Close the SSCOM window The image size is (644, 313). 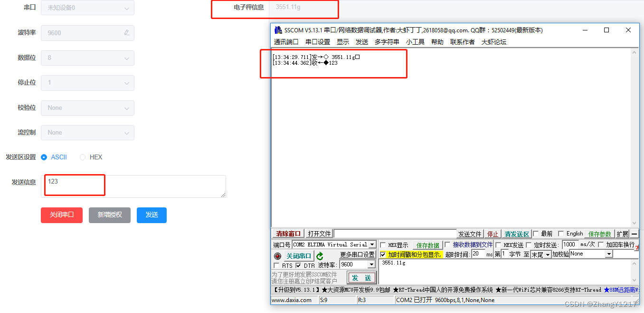[x=628, y=30]
